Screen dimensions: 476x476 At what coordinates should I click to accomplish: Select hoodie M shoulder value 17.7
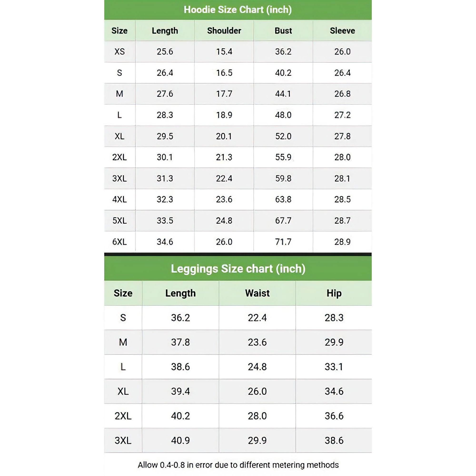pos(224,94)
